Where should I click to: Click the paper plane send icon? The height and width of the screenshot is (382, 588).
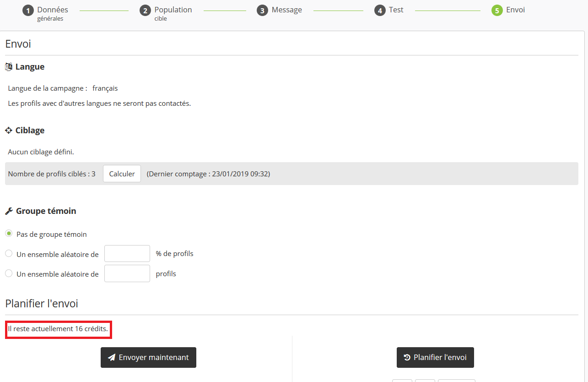tap(112, 358)
